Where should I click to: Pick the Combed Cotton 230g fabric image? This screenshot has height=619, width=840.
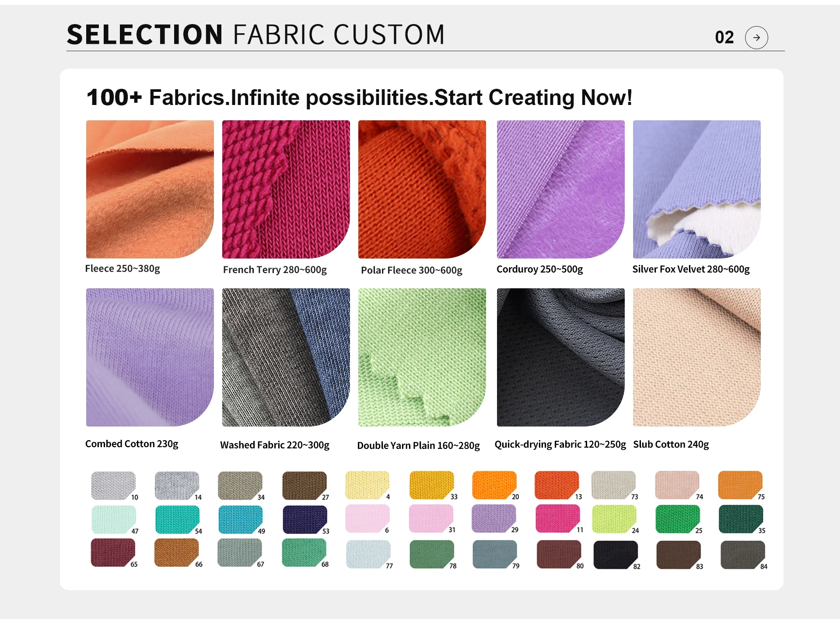150,357
